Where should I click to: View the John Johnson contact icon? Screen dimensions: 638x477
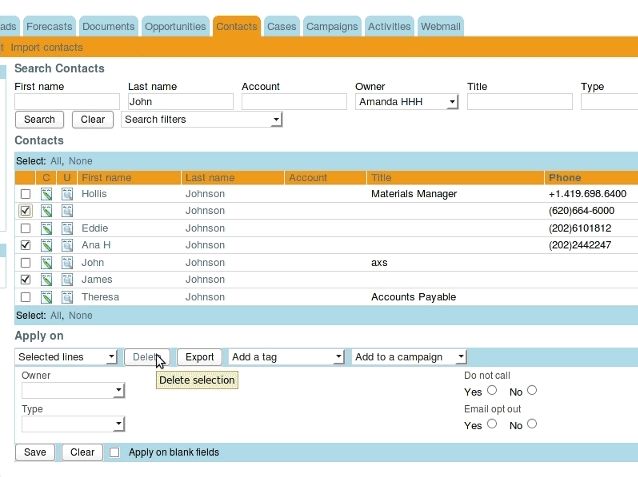coord(67,263)
